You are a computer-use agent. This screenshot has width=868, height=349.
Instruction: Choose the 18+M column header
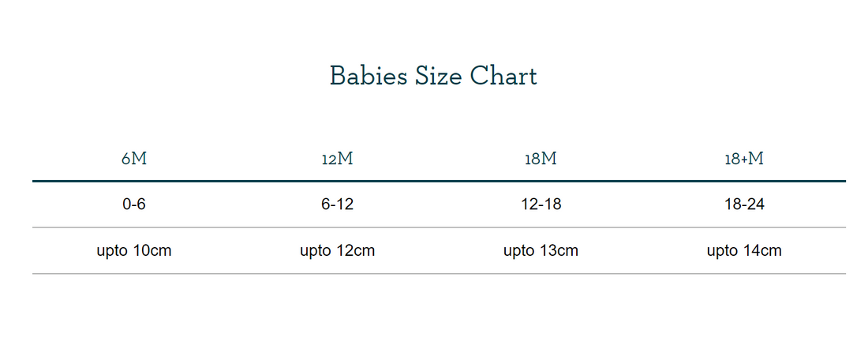(x=744, y=159)
